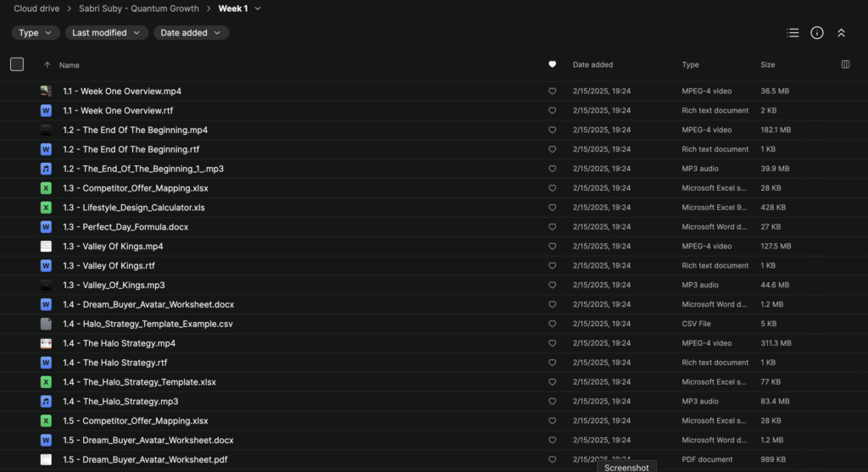
Task: Favorite 1.1 - Week One Overview.mp4 with heart
Action: (552, 91)
